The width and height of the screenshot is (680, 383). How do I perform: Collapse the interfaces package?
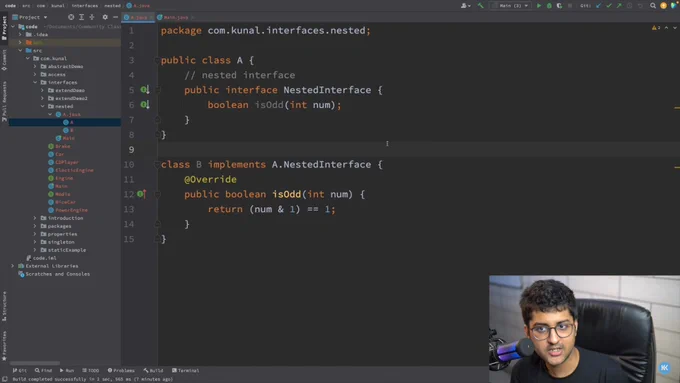35,82
